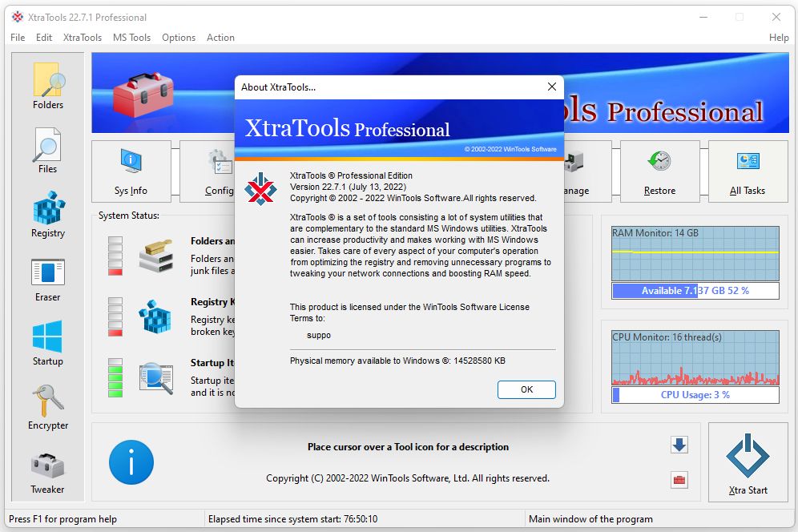Open the Folders tool in sidebar
Viewport: 798px width, 532px height.
coord(48,86)
